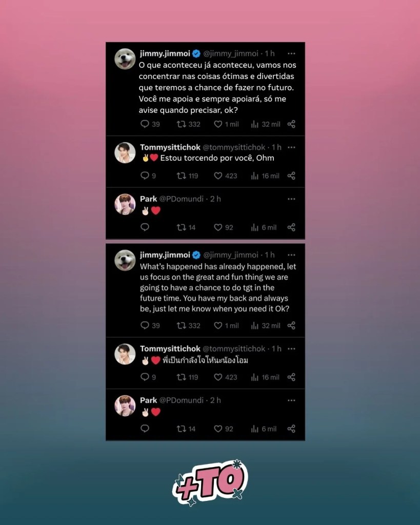Image resolution: width=420 pixels, height=525 pixels.
Task: Open @jimmy_jimmoi handle on English tweet
Action: pyautogui.click(x=231, y=255)
